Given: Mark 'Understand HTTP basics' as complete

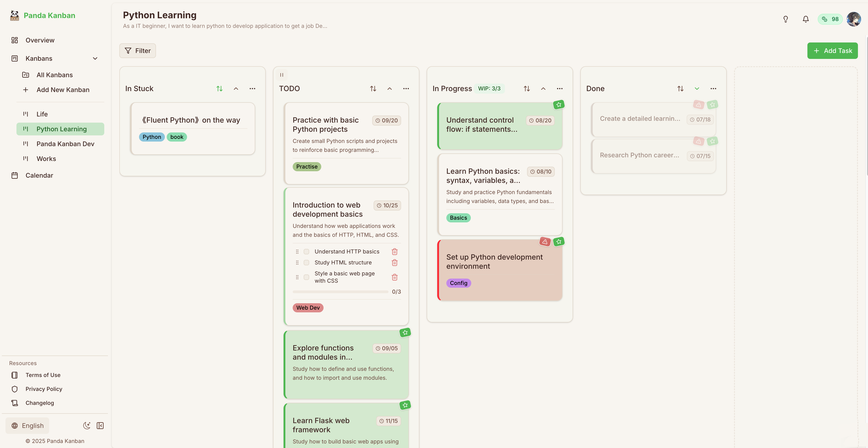Looking at the screenshot, I should tap(306, 251).
